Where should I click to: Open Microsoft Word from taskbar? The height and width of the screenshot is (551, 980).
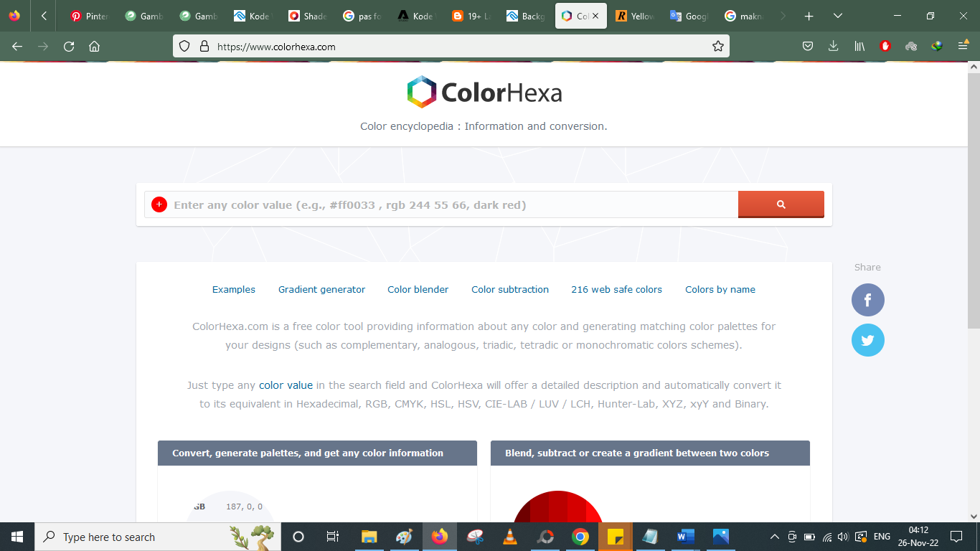tap(686, 537)
